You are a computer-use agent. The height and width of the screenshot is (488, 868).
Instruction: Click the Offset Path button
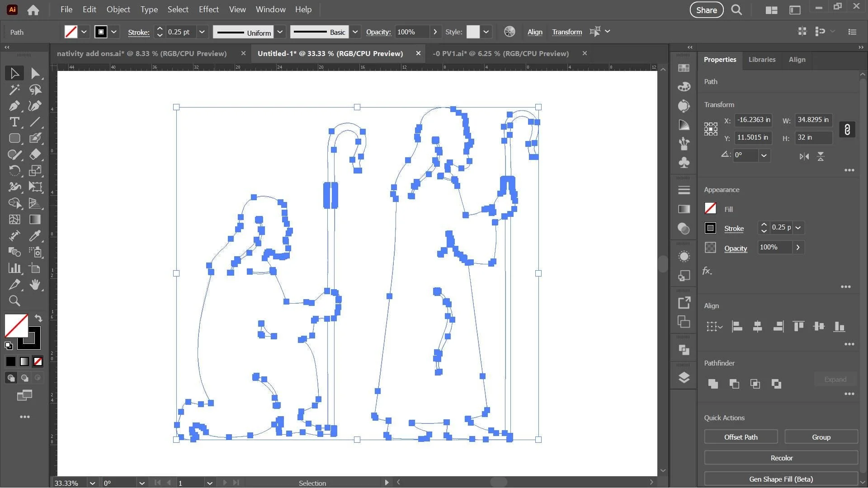741,437
